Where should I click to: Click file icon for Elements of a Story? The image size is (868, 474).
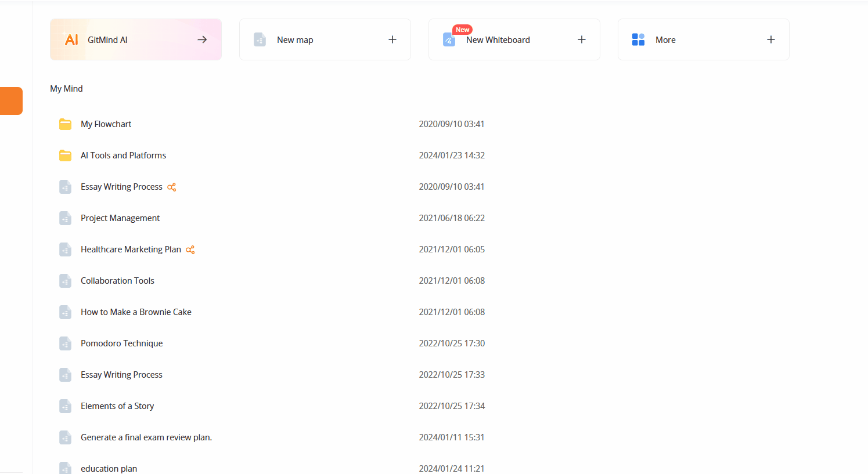point(65,406)
